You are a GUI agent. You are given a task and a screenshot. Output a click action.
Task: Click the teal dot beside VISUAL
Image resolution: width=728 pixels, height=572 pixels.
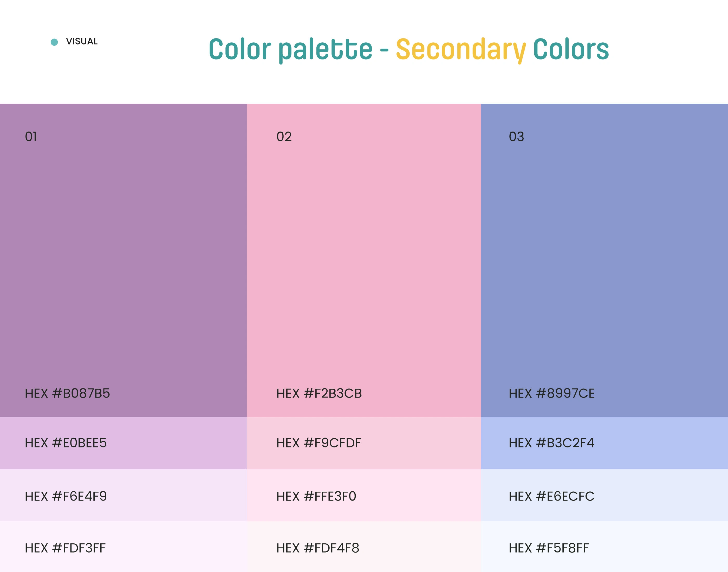[x=54, y=42]
